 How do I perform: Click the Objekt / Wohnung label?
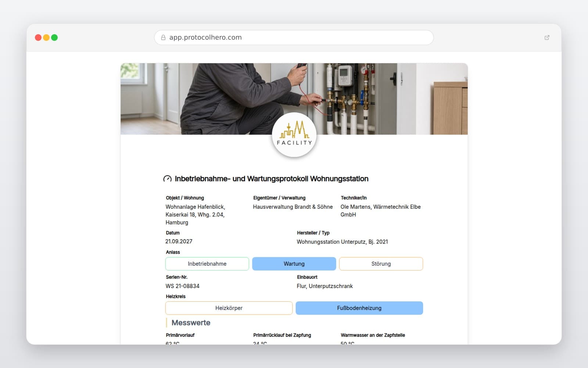[185, 198]
